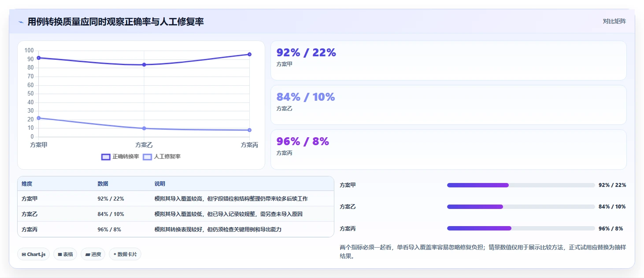644x278 pixels.
Task: Click the 方案乙 label beside its progress bar
Action: [348, 207]
